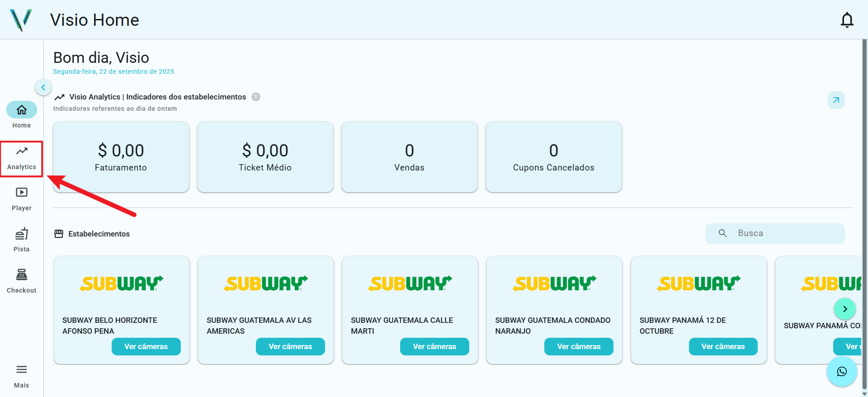
Task: Open the Player sidebar icon
Action: [22, 199]
